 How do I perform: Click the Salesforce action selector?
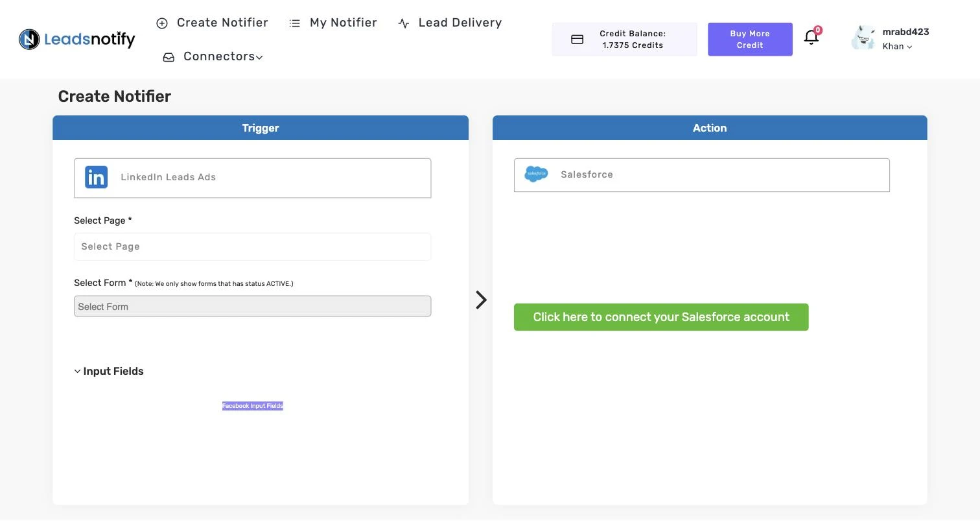coord(701,175)
